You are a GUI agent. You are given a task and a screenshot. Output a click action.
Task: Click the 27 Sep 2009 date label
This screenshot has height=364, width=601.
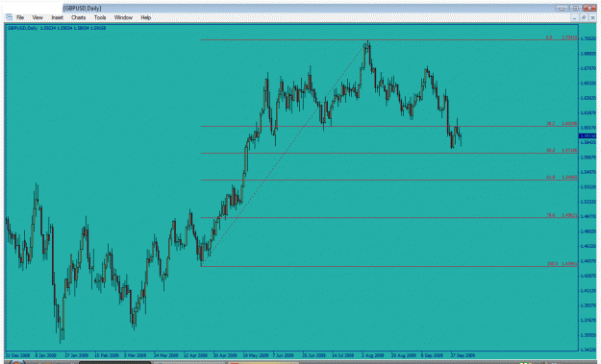[463, 355]
